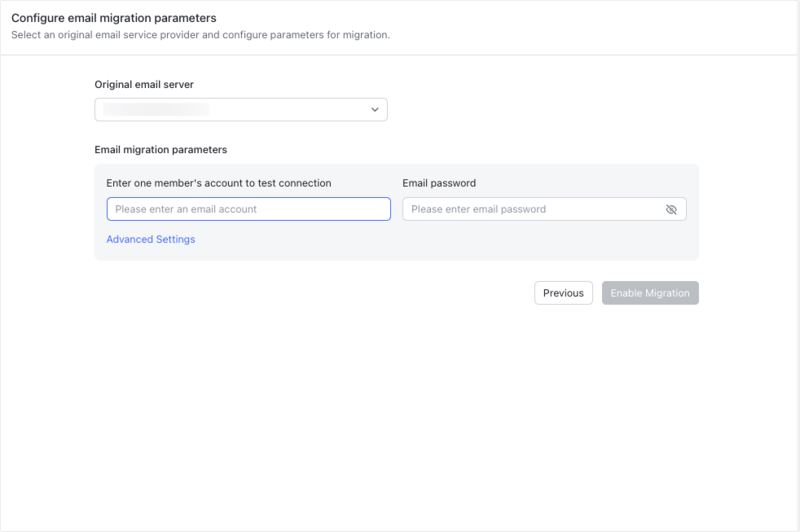Click 'Please enter an email account' placeholder
Image resolution: width=800 pixels, height=532 pixels.
186,209
